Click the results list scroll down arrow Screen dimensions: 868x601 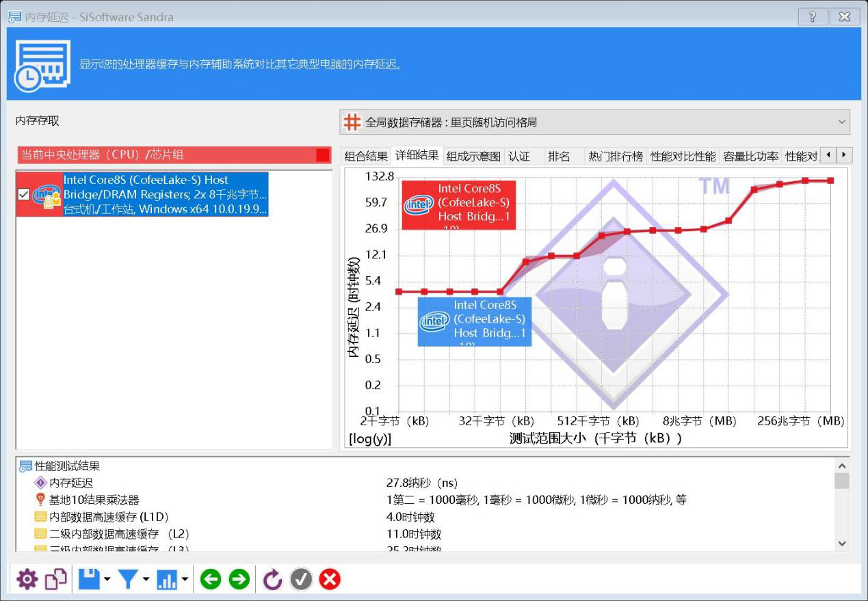(842, 544)
